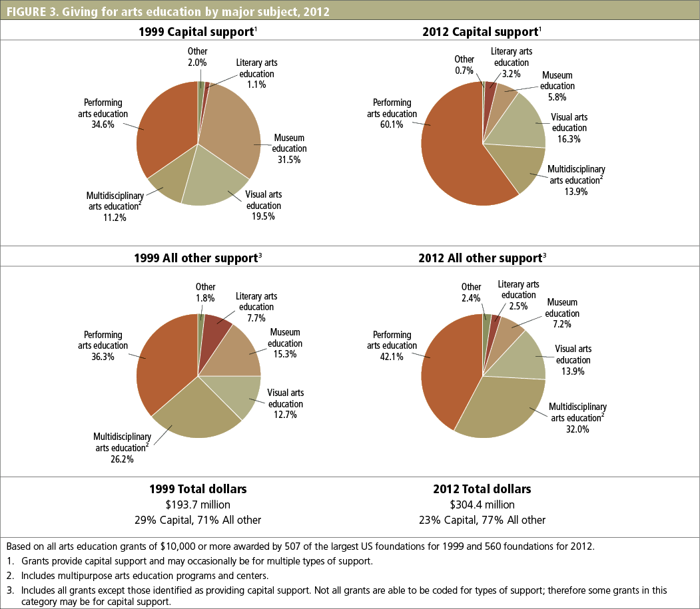The image size is (700, 609).
Task: Click the '2012 Total dollars' heading
Action: point(482,489)
